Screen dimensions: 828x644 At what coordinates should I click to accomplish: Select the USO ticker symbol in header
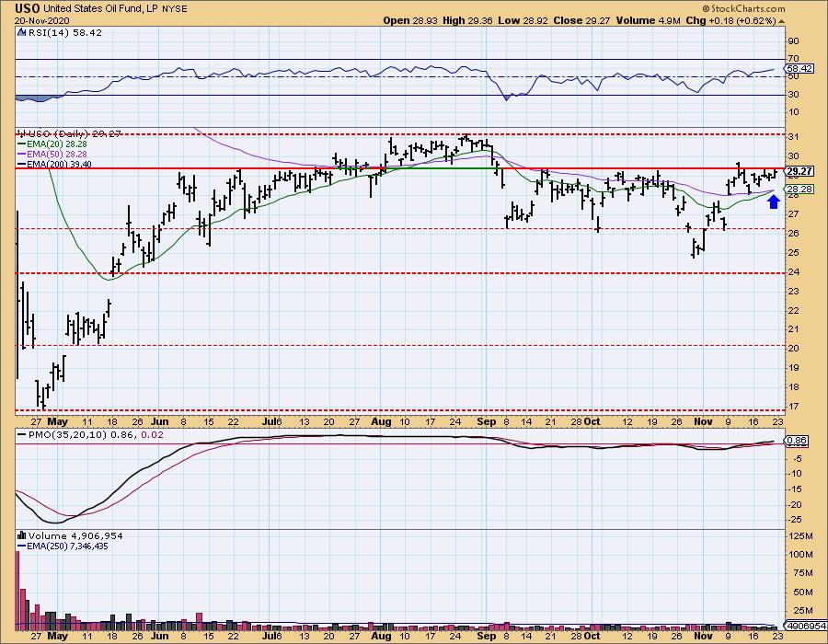click(27, 8)
